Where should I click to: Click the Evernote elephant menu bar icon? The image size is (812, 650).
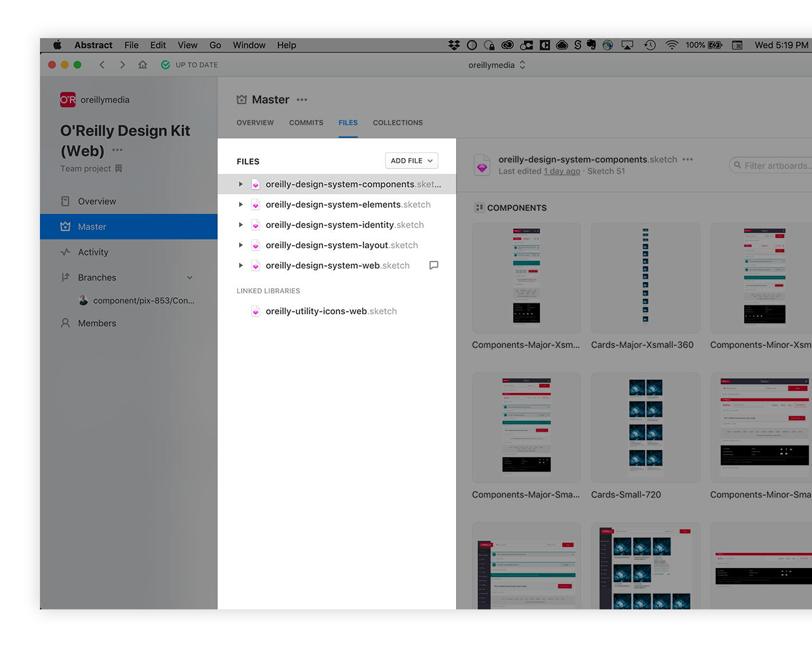click(x=591, y=45)
